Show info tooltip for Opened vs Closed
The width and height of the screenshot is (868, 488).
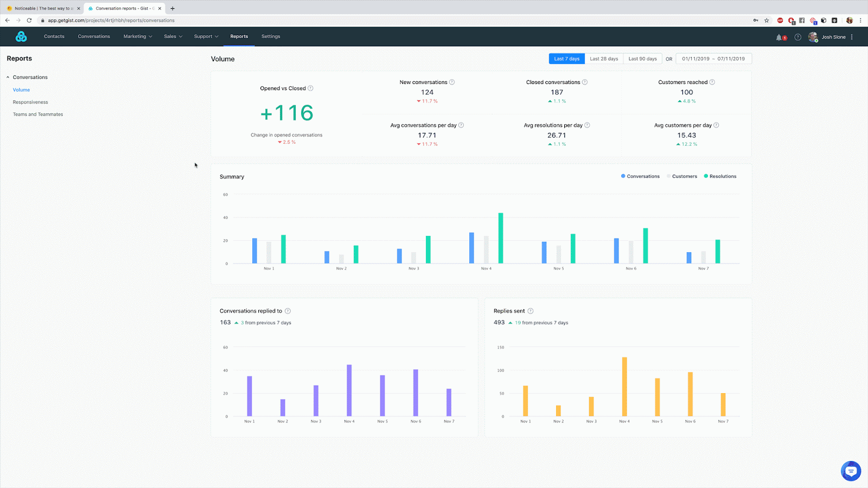click(x=310, y=88)
